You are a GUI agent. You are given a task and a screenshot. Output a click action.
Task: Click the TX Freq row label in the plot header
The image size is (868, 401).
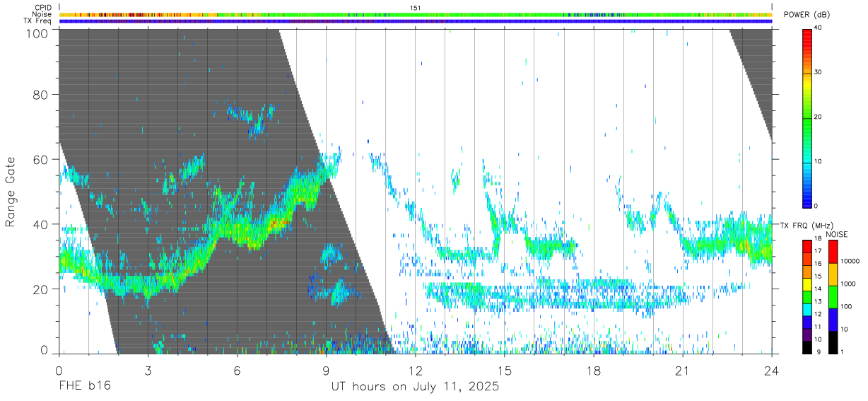39,21
